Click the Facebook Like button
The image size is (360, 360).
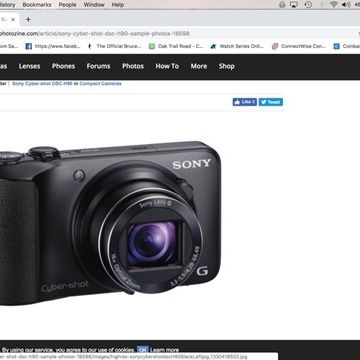tap(245, 102)
